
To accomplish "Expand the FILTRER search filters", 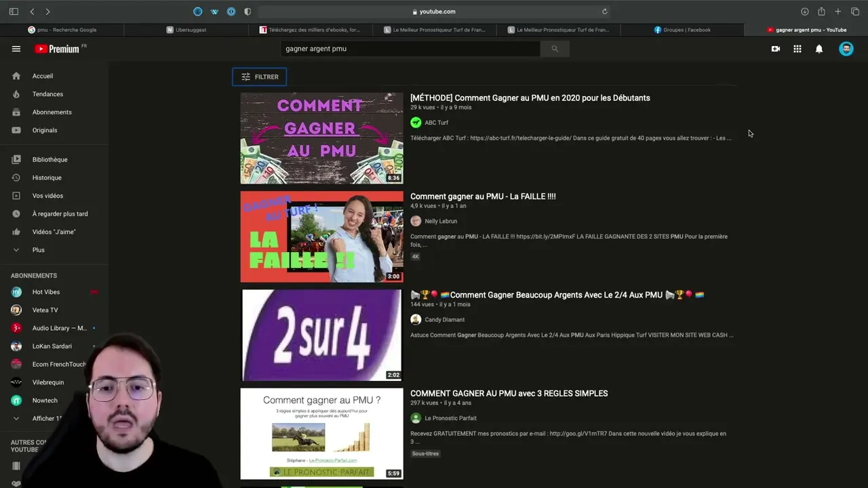I will pos(260,77).
